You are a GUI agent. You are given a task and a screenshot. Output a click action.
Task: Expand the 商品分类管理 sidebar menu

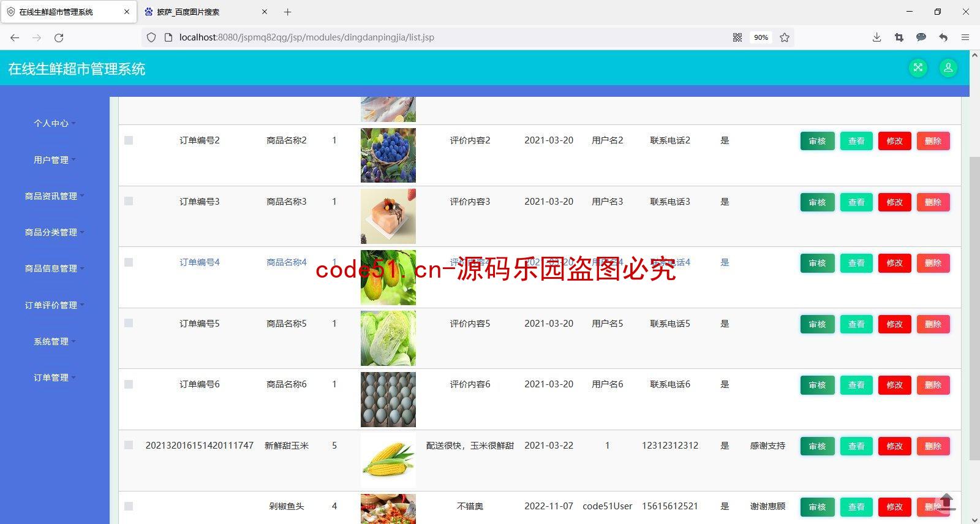pyautogui.click(x=55, y=232)
